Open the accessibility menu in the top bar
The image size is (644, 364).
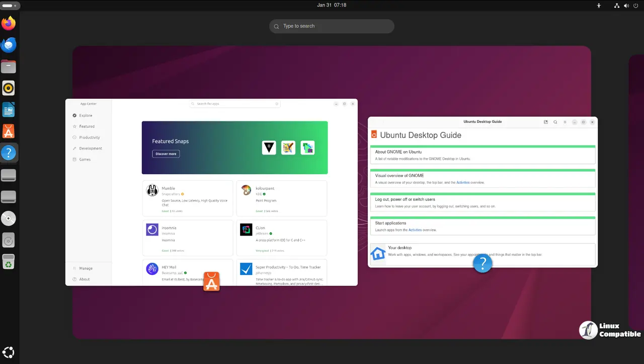pos(599,6)
